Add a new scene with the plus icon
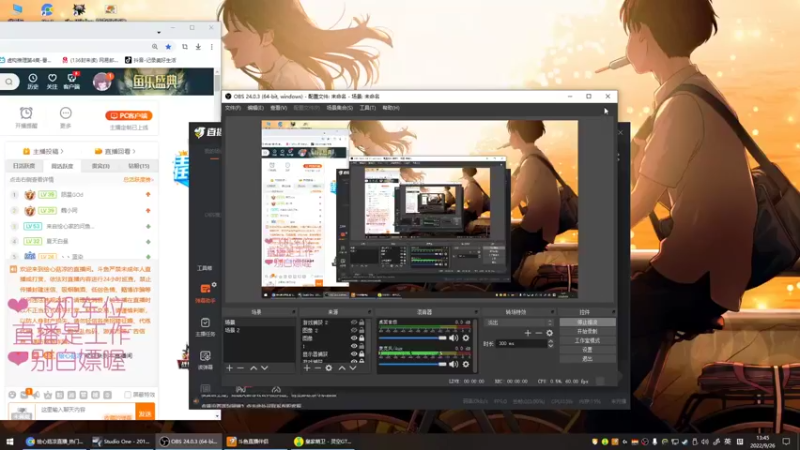 [230, 368]
